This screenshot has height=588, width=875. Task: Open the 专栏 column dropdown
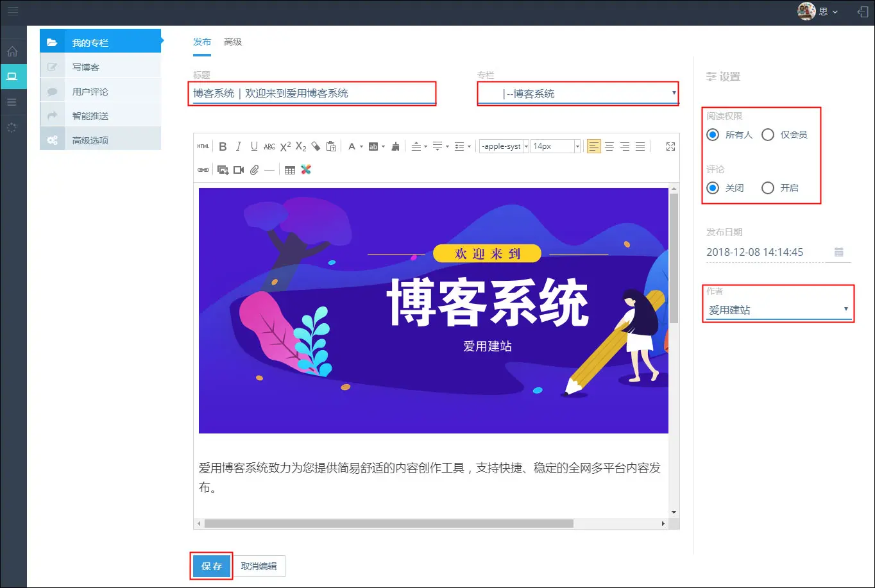point(577,94)
